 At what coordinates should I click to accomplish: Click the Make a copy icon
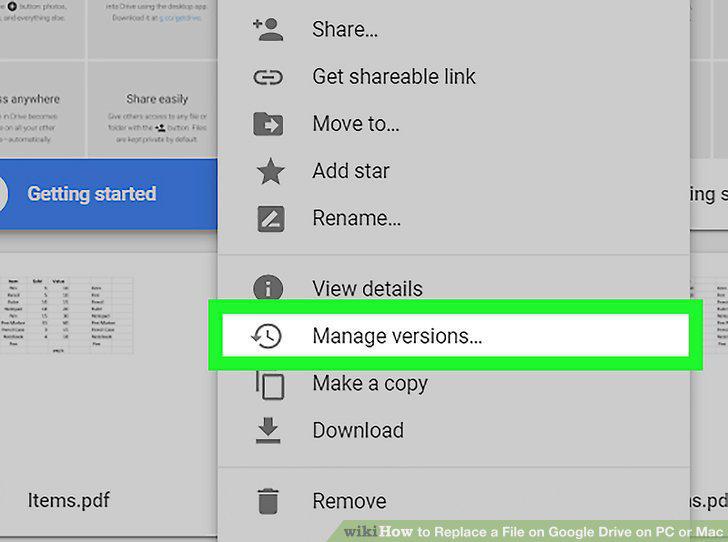click(x=270, y=385)
